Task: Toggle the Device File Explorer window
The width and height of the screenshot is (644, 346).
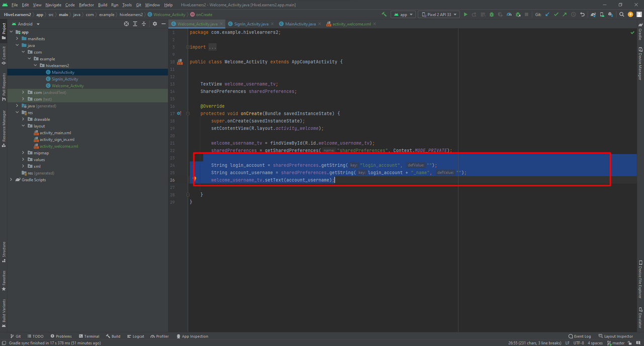Action: tap(640, 281)
